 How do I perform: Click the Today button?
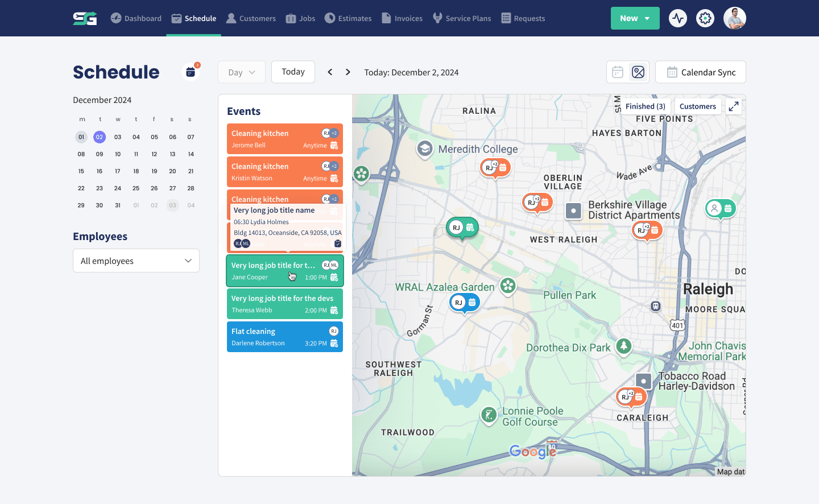pos(293,72)
